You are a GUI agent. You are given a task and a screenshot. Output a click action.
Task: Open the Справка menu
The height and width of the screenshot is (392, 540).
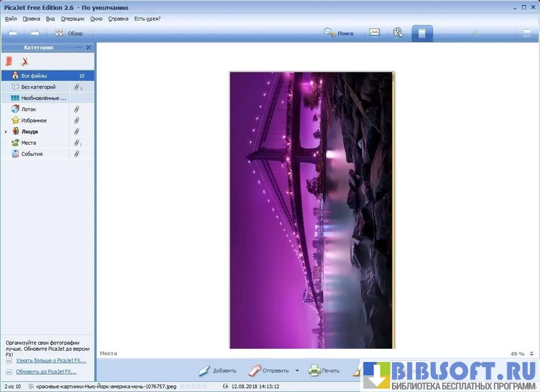tap(118, 19)
